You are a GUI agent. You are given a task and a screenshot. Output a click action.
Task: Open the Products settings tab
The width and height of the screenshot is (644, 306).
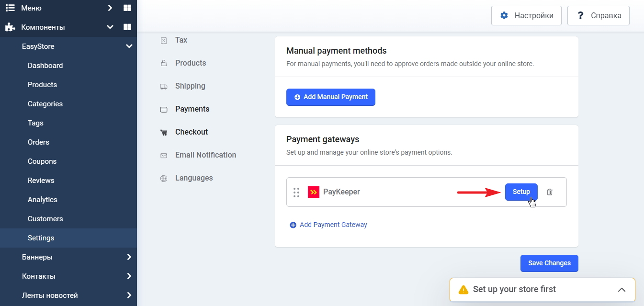tap(190, 63)
